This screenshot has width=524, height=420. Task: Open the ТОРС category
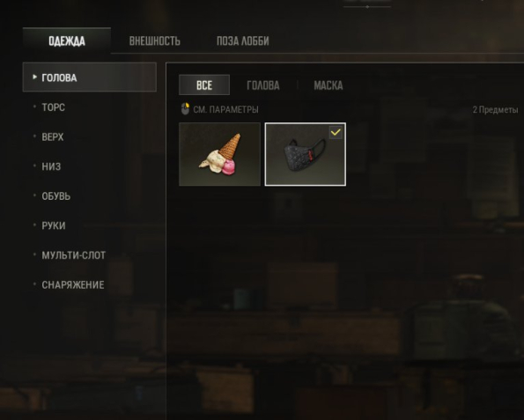coord(54,107)
